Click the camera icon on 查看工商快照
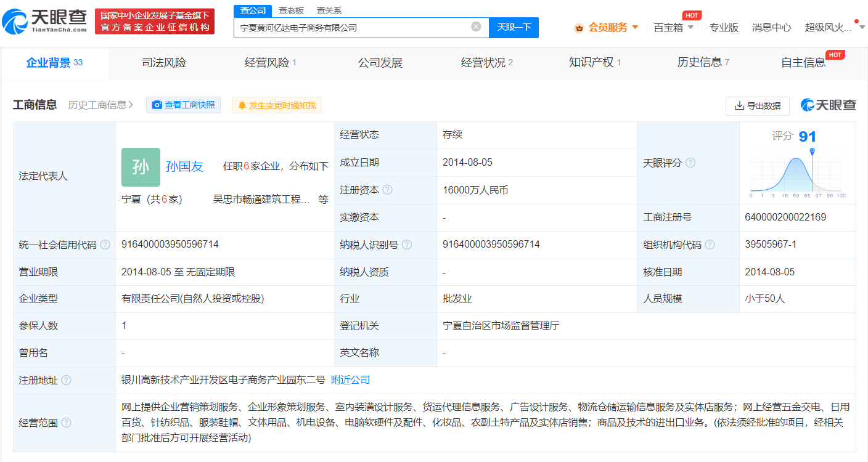 click(157, 105)
